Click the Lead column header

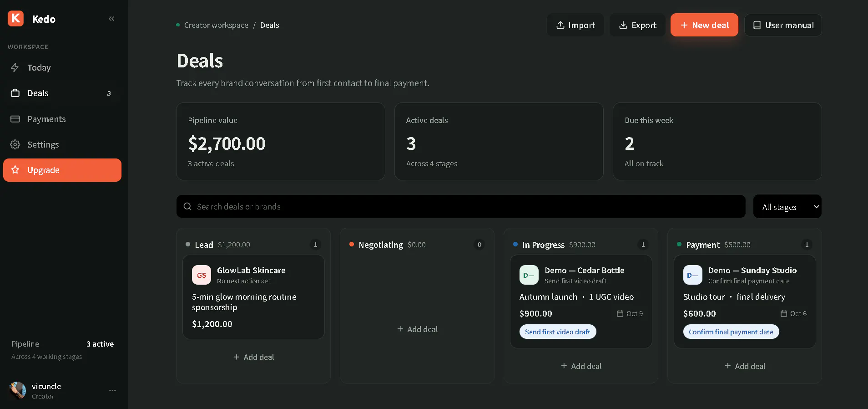pos(204,245)
